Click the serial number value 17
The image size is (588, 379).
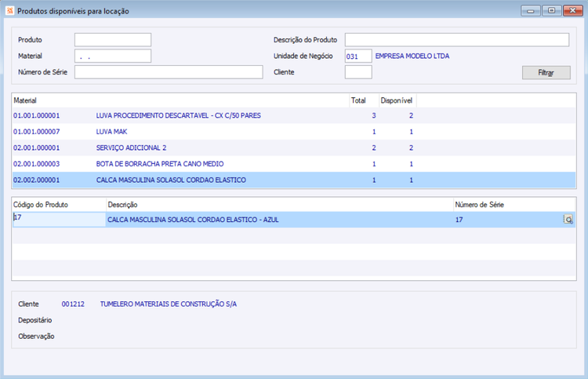(459, 220)
